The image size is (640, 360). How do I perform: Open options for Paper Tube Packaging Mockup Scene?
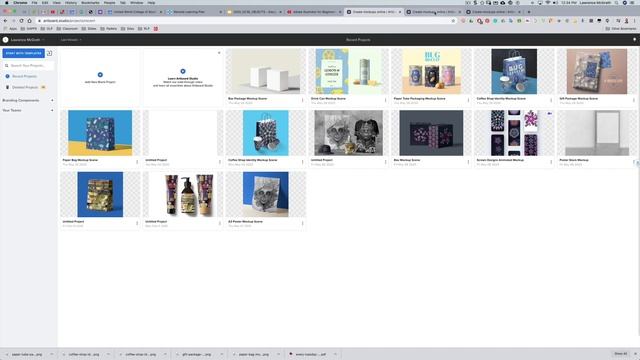coord(468,100)
